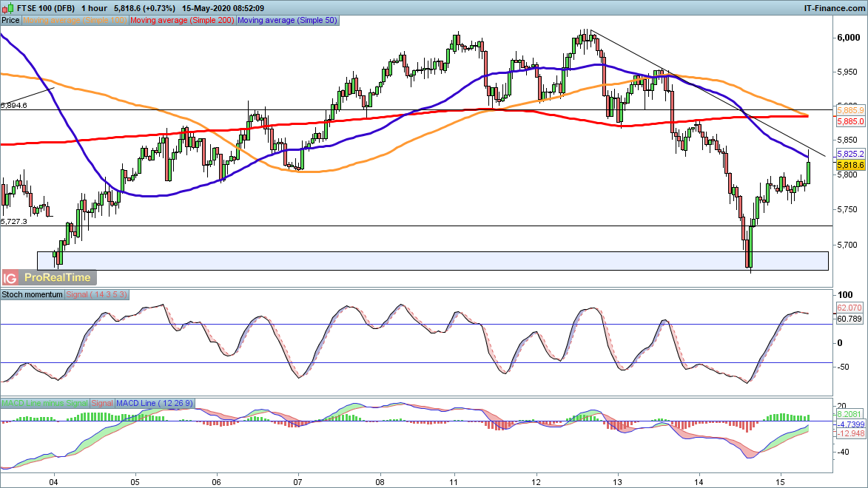Click the 13 date axis marker
The image size is (868, 488).
tap(618, 482)
